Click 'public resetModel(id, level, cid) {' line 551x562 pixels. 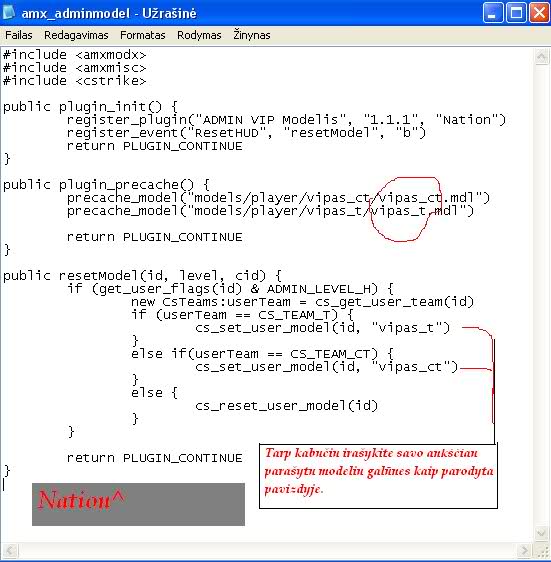[142, 276]
